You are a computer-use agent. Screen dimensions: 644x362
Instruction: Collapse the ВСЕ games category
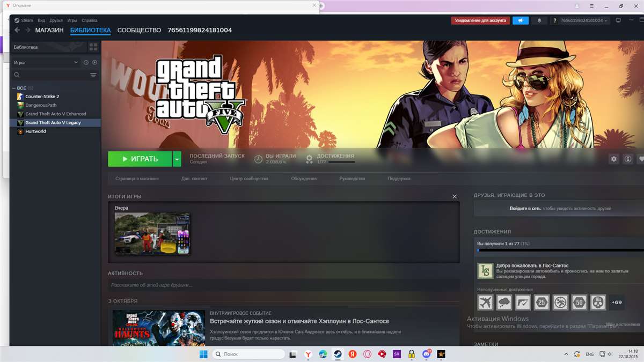pos(14,88)
